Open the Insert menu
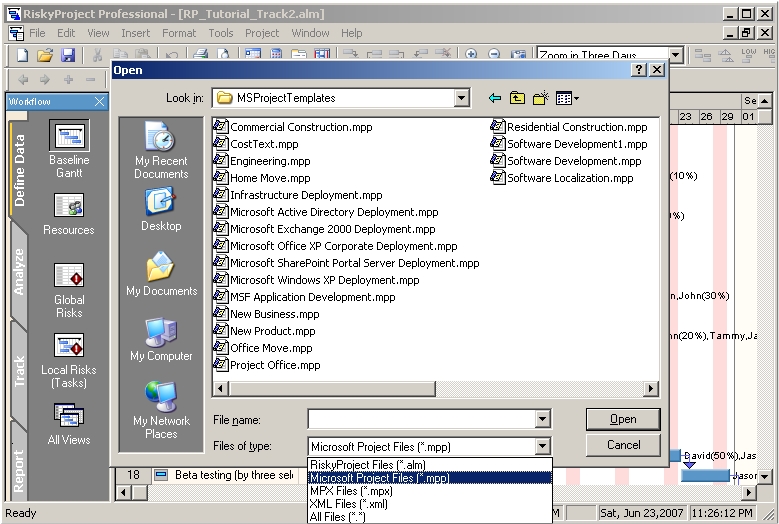The width and height of the screenshot is (779, 524). pyautogui.click(x=135, y=33)
